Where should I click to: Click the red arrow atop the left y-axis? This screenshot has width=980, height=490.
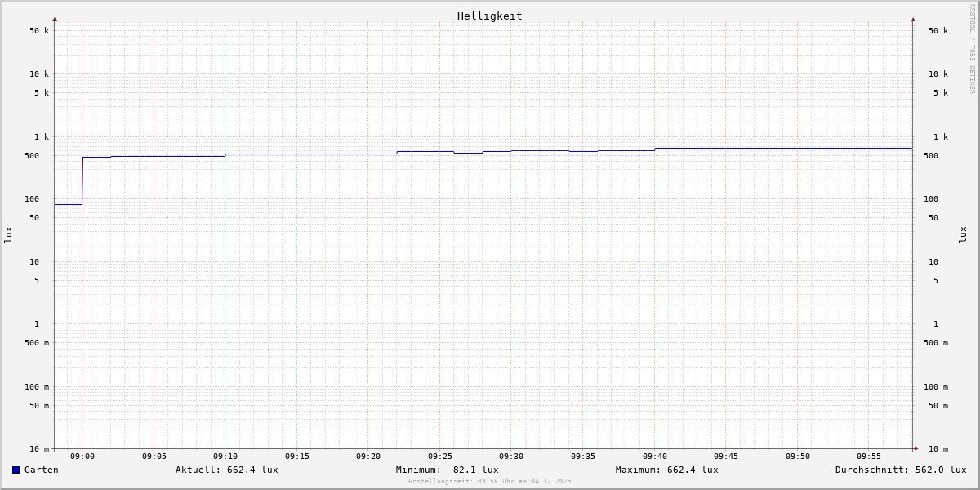(55, 19)
